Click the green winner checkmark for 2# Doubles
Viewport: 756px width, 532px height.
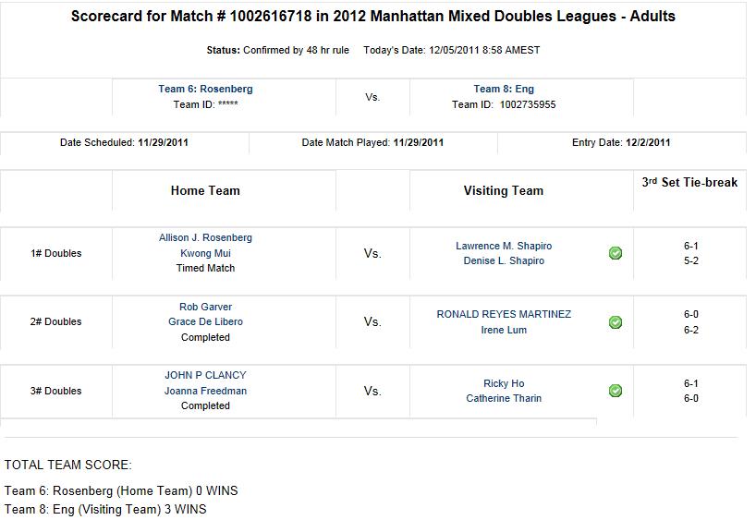616,322
